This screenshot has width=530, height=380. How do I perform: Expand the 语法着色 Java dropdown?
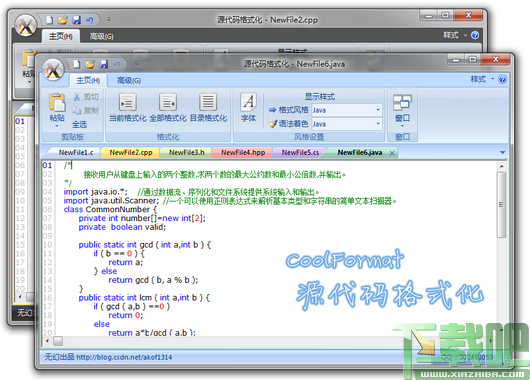point(378,124)
